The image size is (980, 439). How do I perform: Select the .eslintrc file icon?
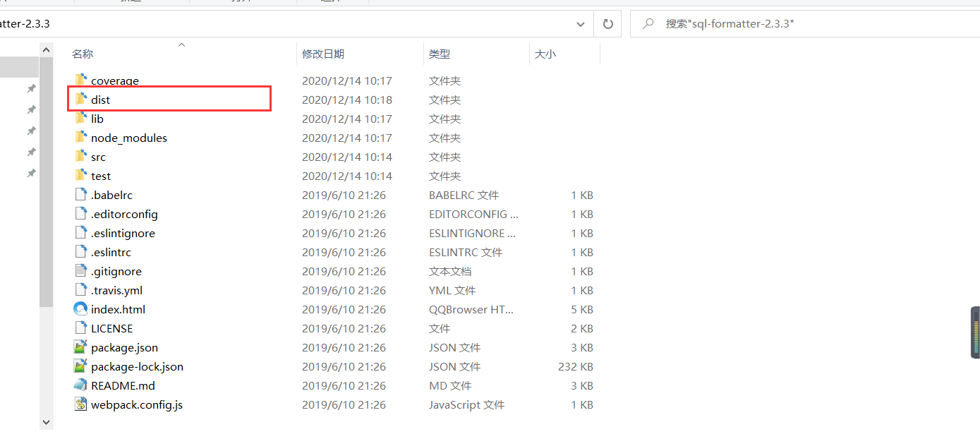click(x=80, y=252)
